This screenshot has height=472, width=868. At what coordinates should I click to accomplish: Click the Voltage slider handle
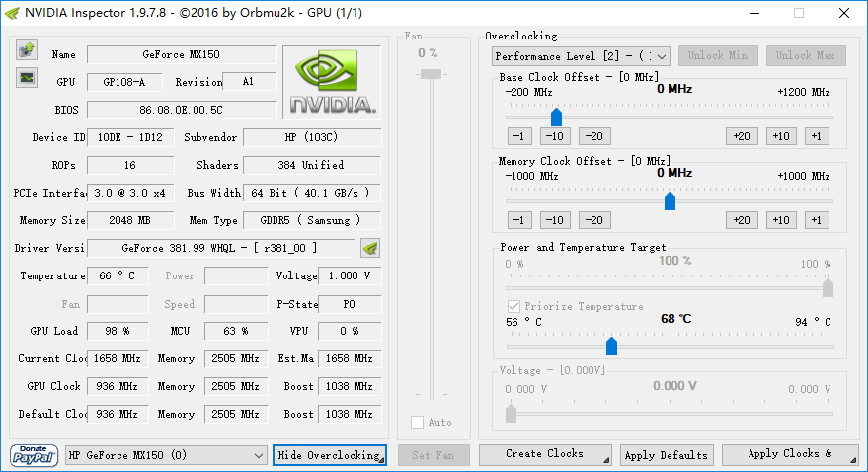coord(511,413)
